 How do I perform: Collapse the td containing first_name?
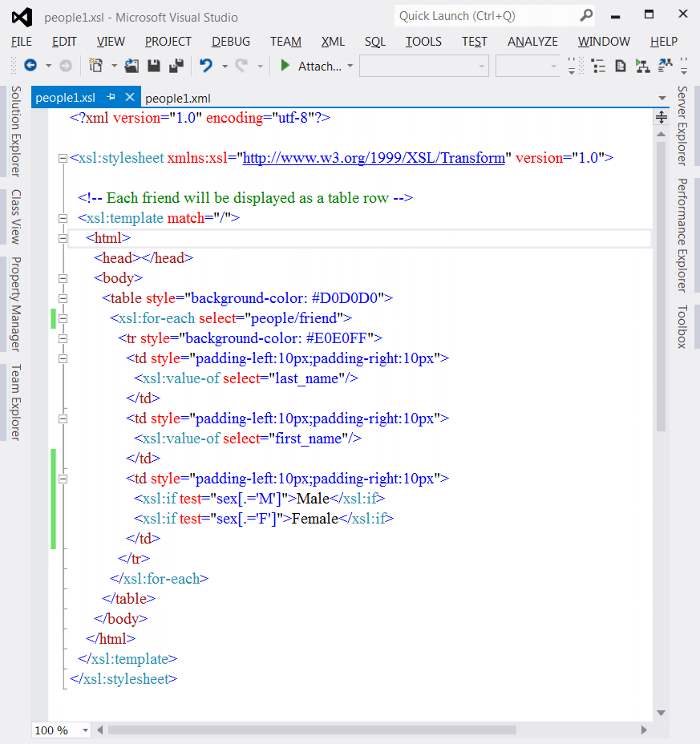pos(63,419)
